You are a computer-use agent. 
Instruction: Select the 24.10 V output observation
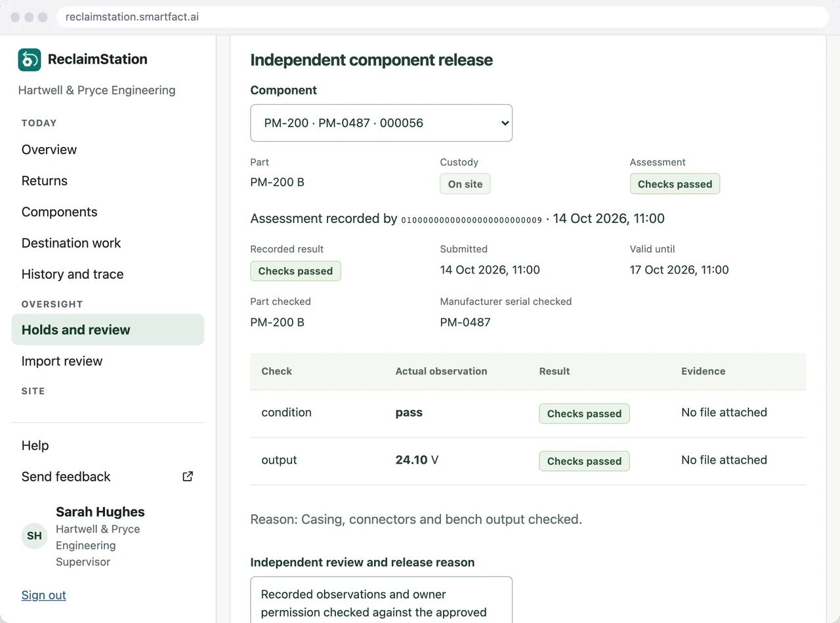417,460
